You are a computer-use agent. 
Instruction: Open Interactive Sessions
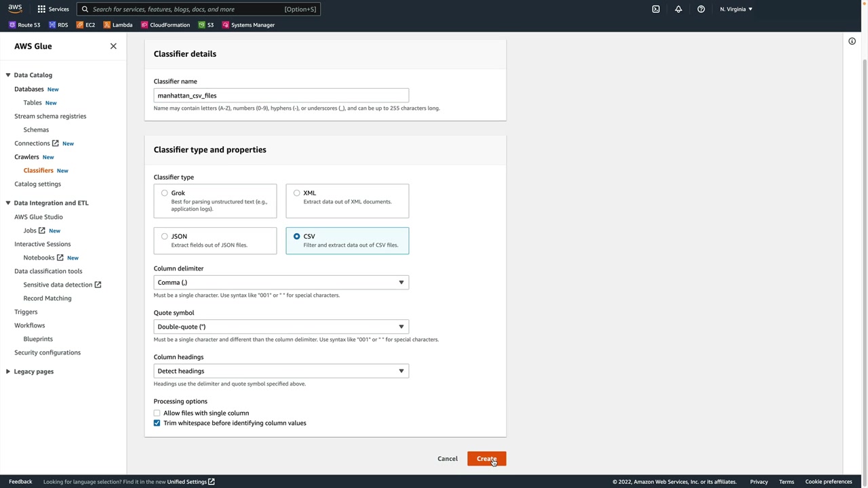point(42,244)
